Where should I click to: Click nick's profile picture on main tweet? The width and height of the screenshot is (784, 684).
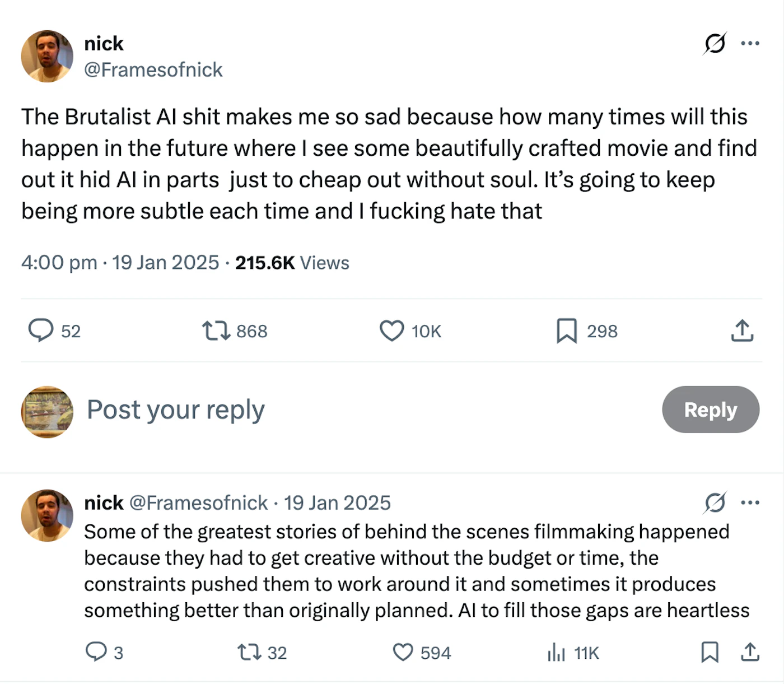47,56
